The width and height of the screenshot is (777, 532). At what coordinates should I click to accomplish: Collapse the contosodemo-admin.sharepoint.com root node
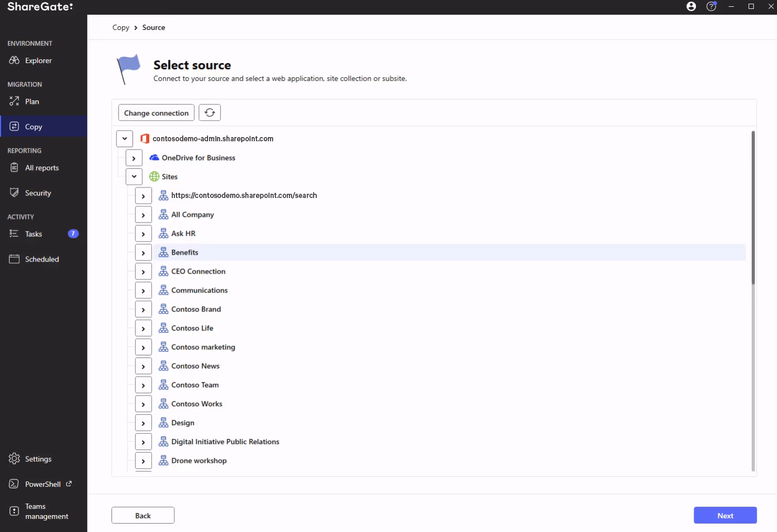click(125, 139)
